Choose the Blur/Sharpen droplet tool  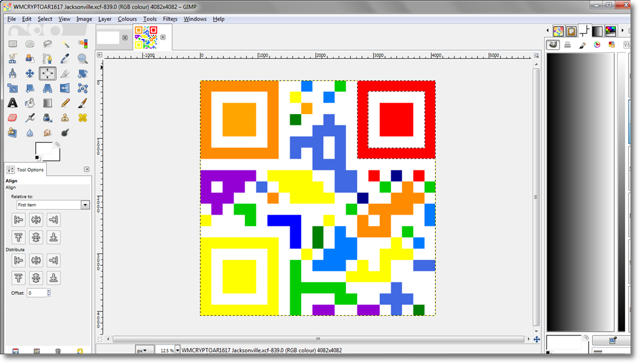pos(30,133)
